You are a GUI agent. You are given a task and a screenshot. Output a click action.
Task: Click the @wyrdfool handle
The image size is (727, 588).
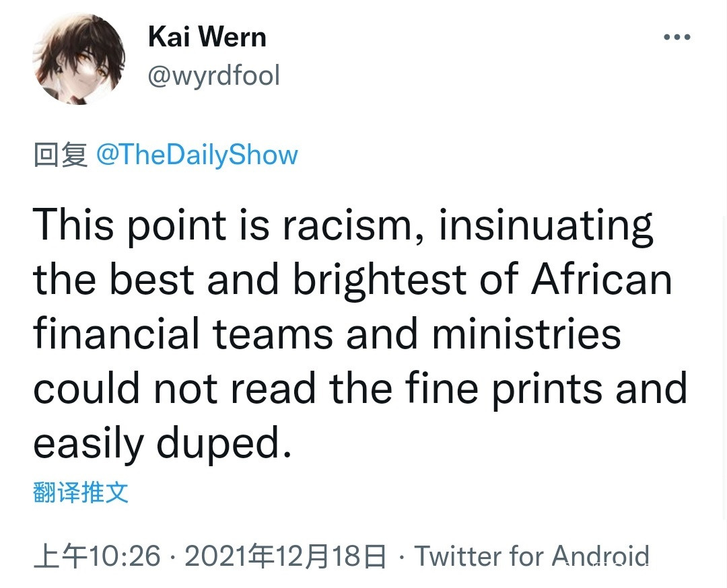pyautogui.click(x=213, y=76)
